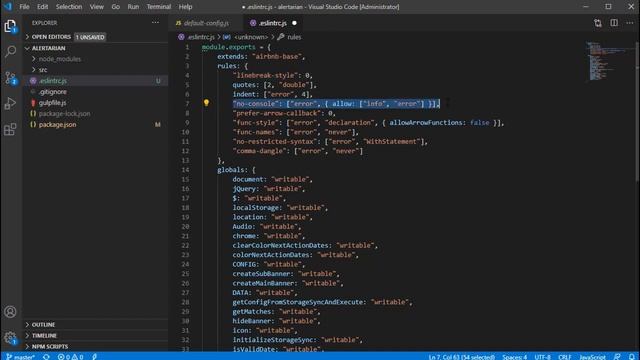Image resolution: width=640 pixels, height=360 pixels.
Task: Click the 1 UNSAVED badge
Action: tap(90, 37)
